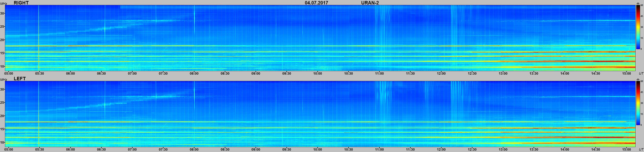Screen dimensions: 644x152
Task: Click 06:00 tick under the LEFT spectrogram
Action: [x=71, y=149]
